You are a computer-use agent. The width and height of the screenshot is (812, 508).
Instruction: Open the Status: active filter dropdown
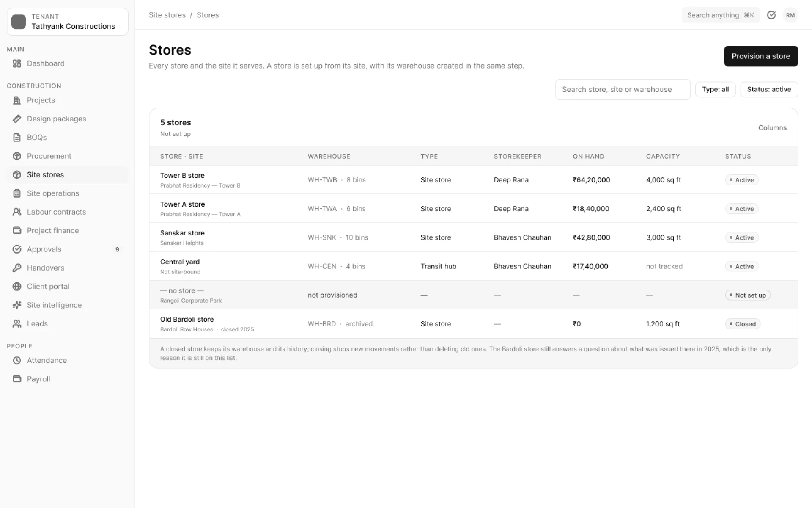click(x=769, y=90)
